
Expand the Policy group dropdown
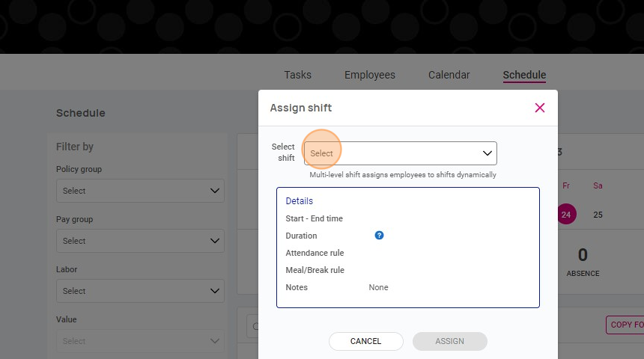[x=141, y=191]
